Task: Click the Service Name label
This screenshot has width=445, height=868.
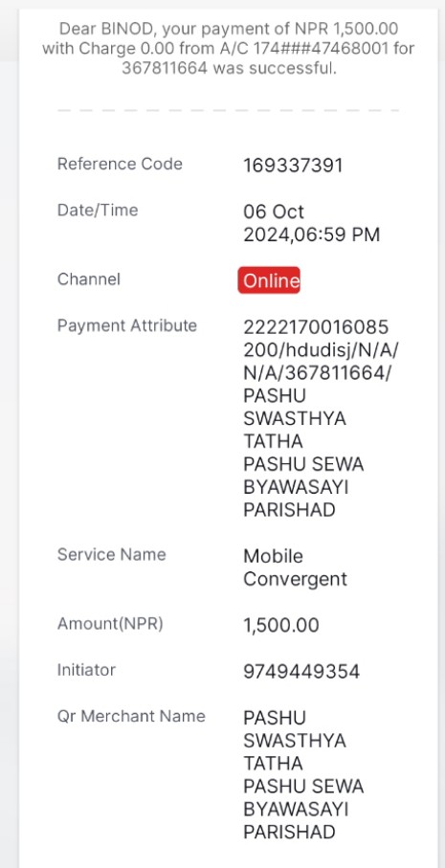Action: [111, 555]
